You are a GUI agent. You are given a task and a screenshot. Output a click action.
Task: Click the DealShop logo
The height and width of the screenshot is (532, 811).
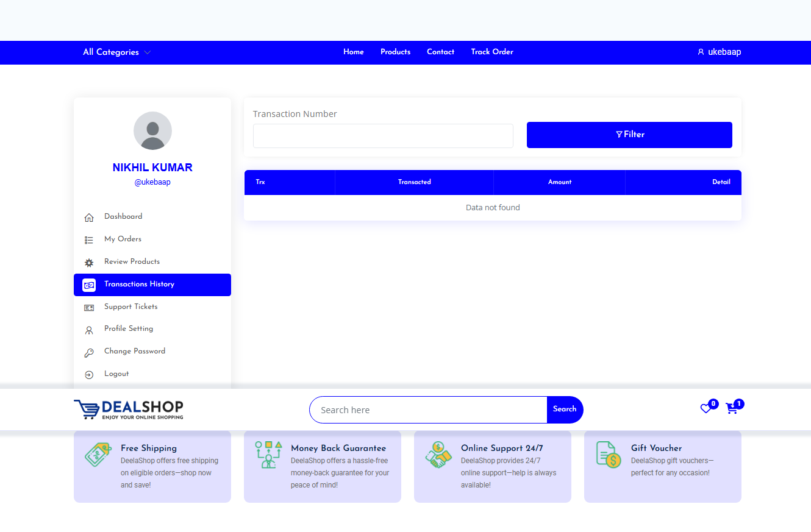129,410
